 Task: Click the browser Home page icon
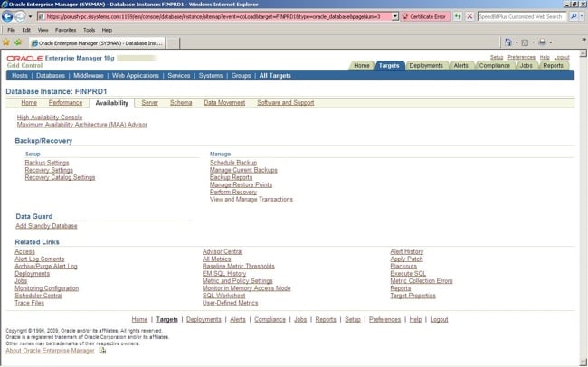click(508, 42)
